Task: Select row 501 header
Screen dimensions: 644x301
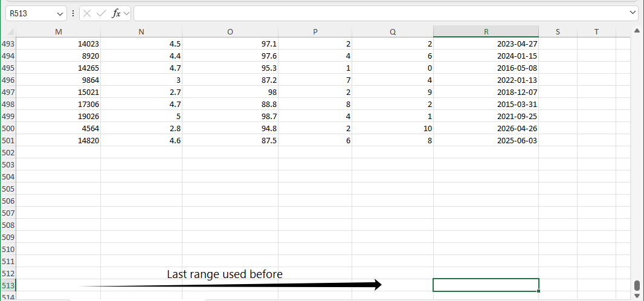Action: [8, 140]
